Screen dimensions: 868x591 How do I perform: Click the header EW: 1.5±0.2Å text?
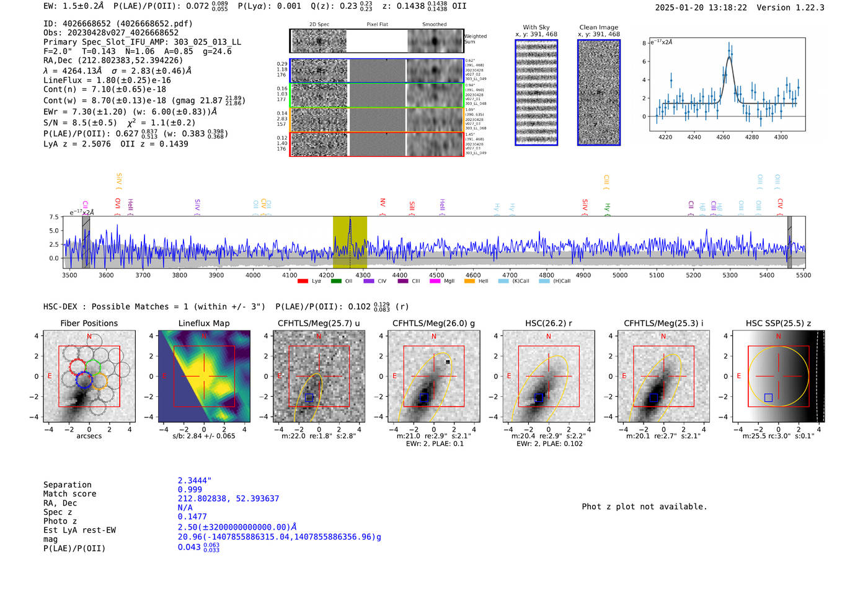pyautogui.click(x=74, y=6)
